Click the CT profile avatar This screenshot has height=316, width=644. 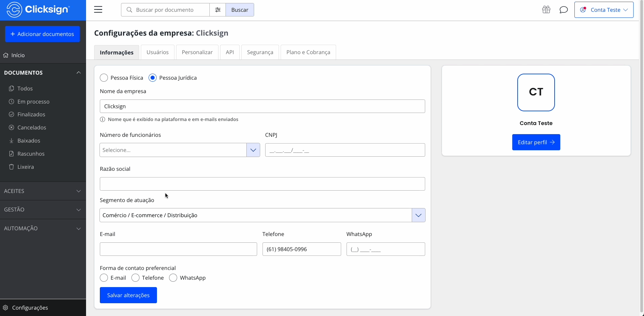[536, 92]
